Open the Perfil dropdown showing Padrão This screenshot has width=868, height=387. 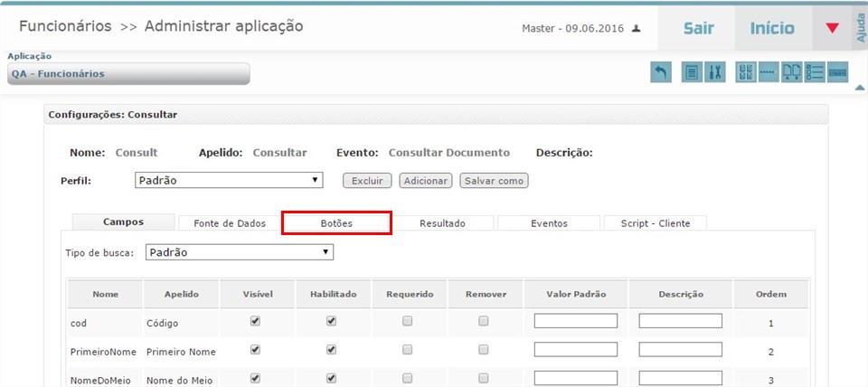click(x=229, y=181)
